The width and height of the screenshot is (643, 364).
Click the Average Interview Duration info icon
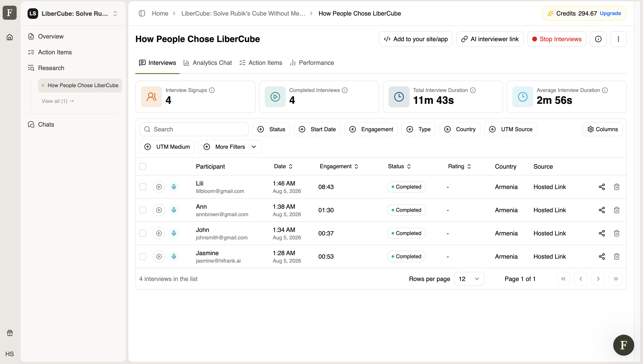point(605,90)
